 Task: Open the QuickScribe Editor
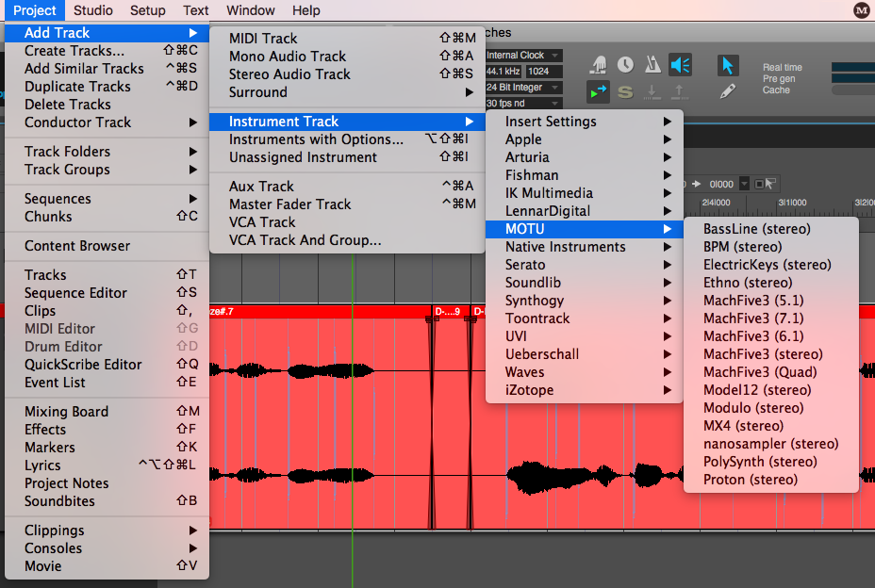107,365
